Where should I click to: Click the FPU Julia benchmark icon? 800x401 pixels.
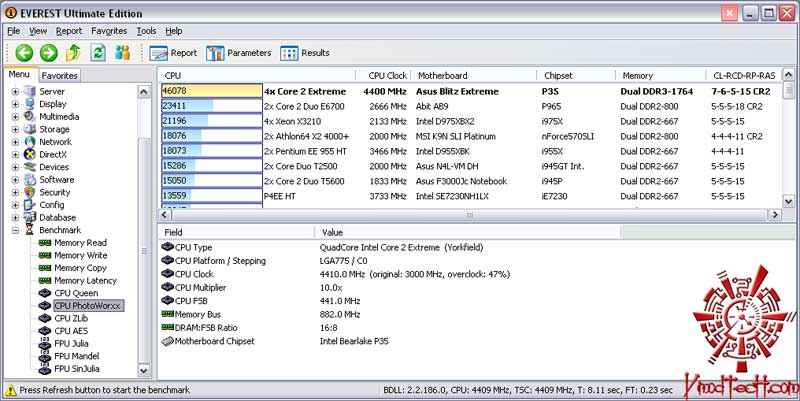[x=45, y=344]
